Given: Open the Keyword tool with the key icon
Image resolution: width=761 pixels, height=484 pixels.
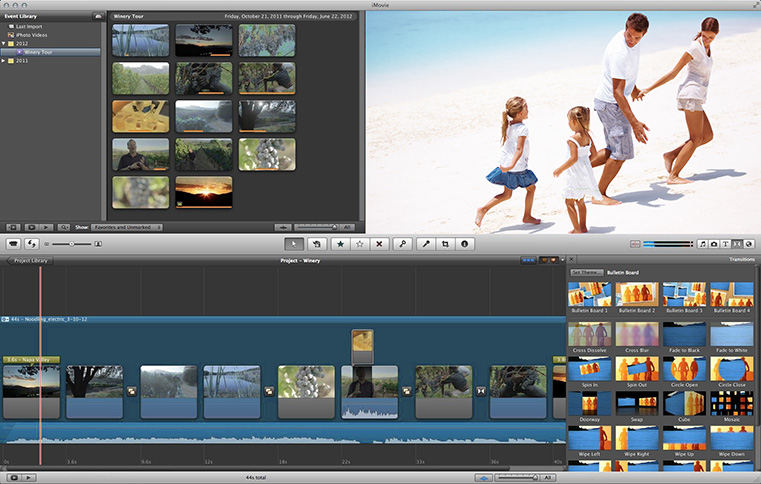Looking at the screenshot, I should pyautogui.click(x=402, y=243).
